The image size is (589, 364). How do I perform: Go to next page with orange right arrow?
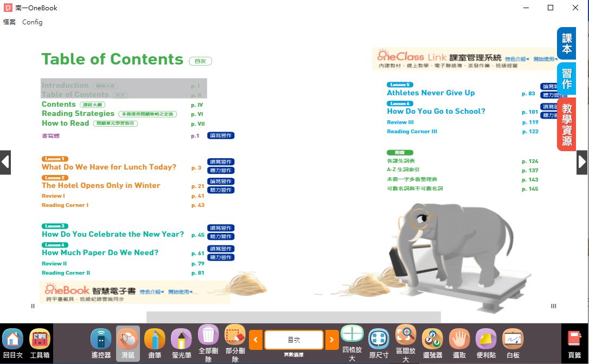pyautogui.click(x=332, y=340)
